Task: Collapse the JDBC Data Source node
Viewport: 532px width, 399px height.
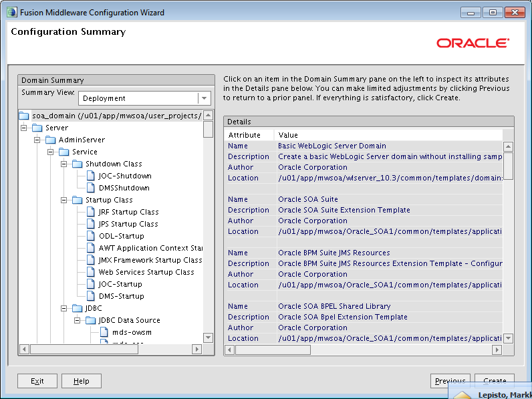Action: coord(77,320)
